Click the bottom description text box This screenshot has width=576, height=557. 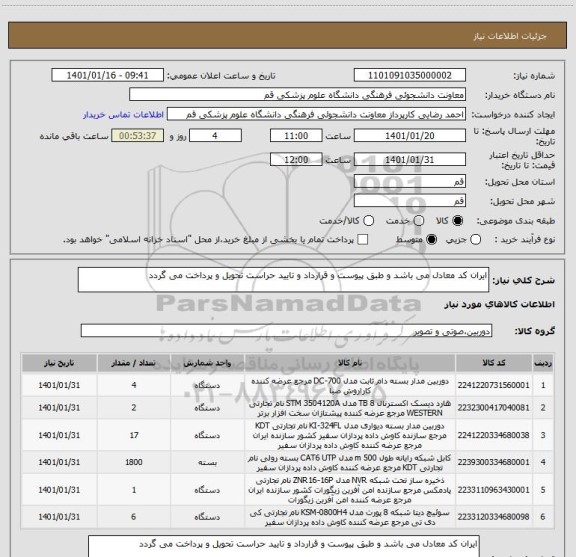click(283, 546)
